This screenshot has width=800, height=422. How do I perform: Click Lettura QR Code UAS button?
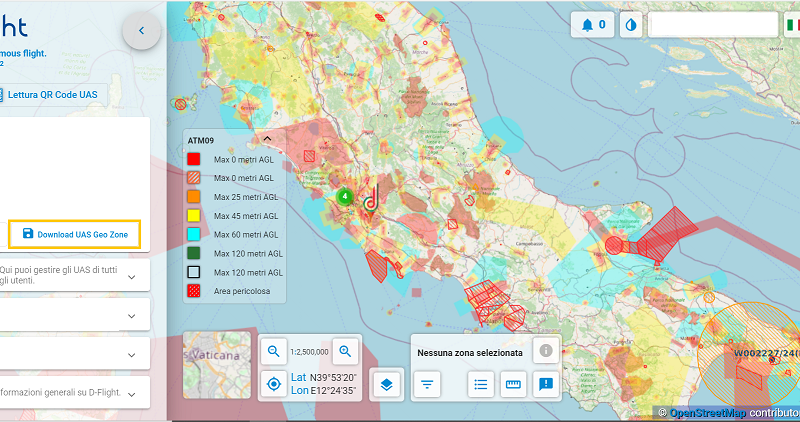53,95
